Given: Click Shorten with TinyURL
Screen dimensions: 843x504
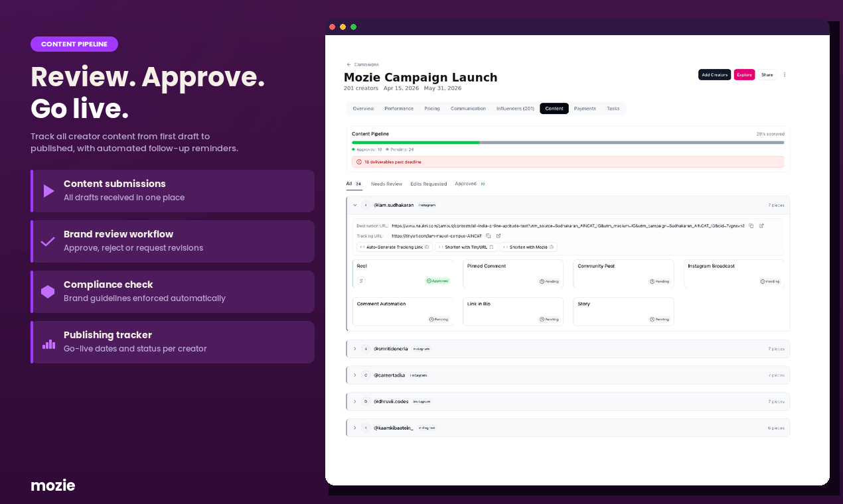Looking at the screenshot, I should 466,247.
